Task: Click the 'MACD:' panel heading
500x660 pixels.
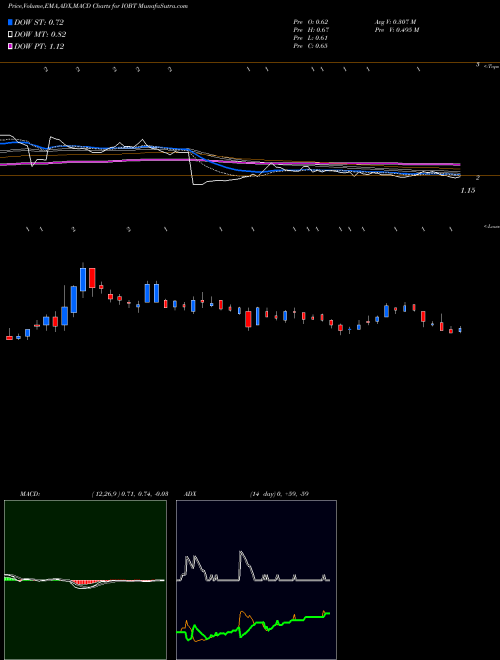Action: pos(30,494)
